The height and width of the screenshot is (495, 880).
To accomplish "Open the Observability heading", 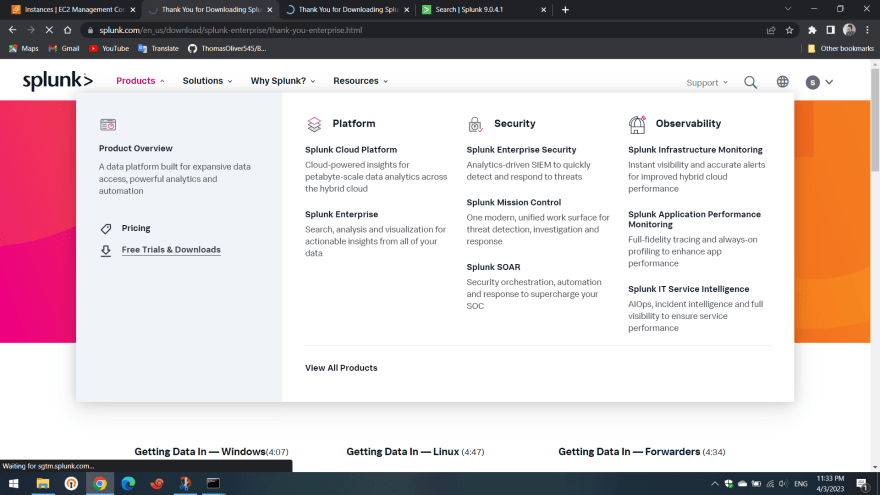I will pos(688,123).
